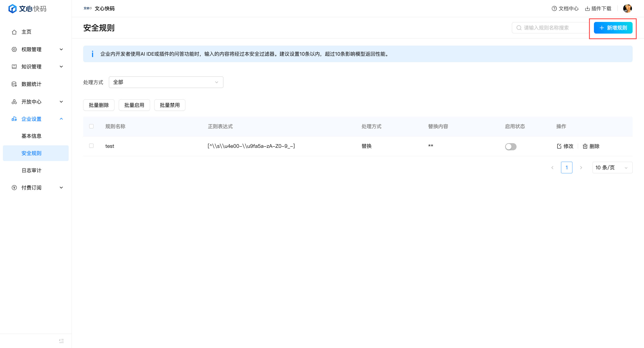Click the user avatar picture
Image resolution: width=644 pixels, height=348 pixels.
click(x=627, y=8)
